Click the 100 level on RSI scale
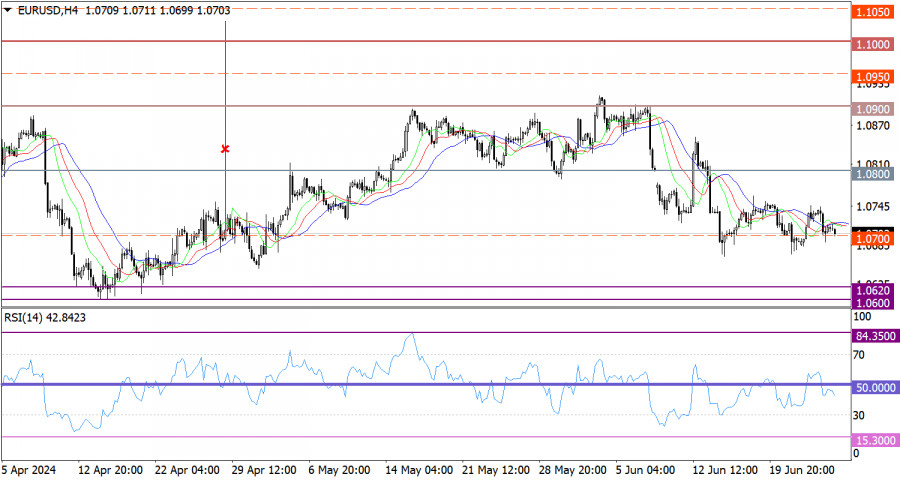Image resolution: width=900 pixels, height=480 pixels. pos(862,316)
